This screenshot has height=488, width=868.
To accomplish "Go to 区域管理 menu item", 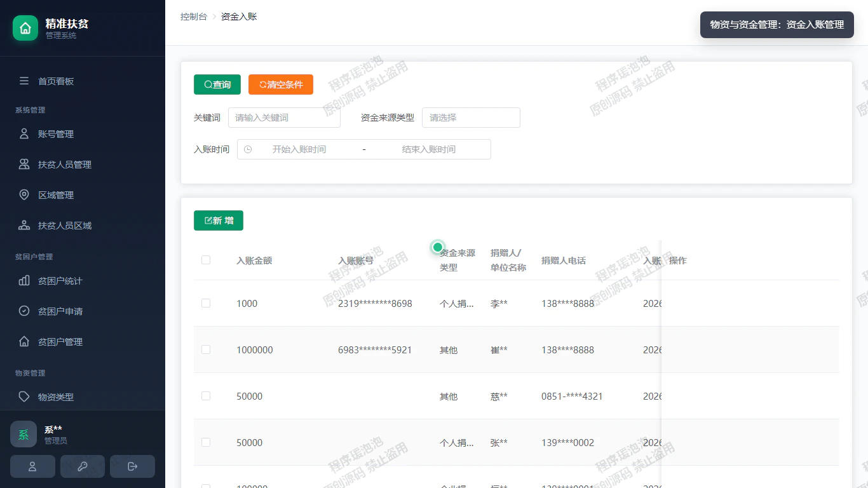I will [x=83, y=195].
